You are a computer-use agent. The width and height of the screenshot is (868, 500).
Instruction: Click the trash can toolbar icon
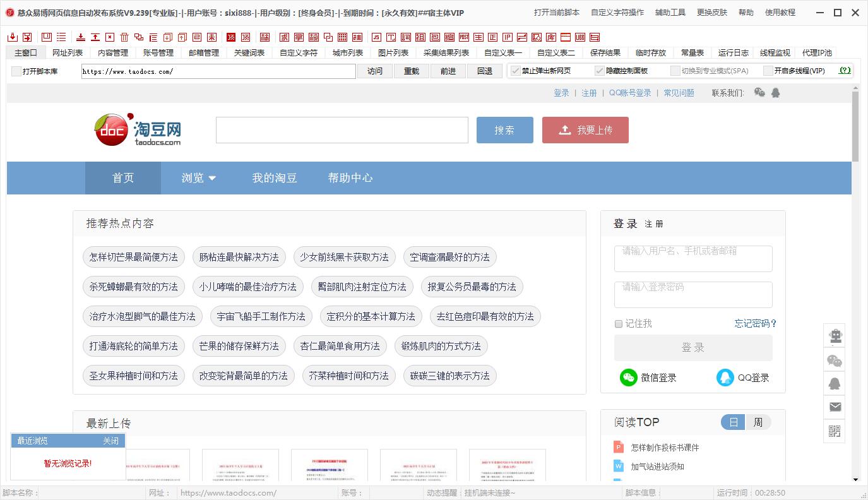tap(124, 37)
